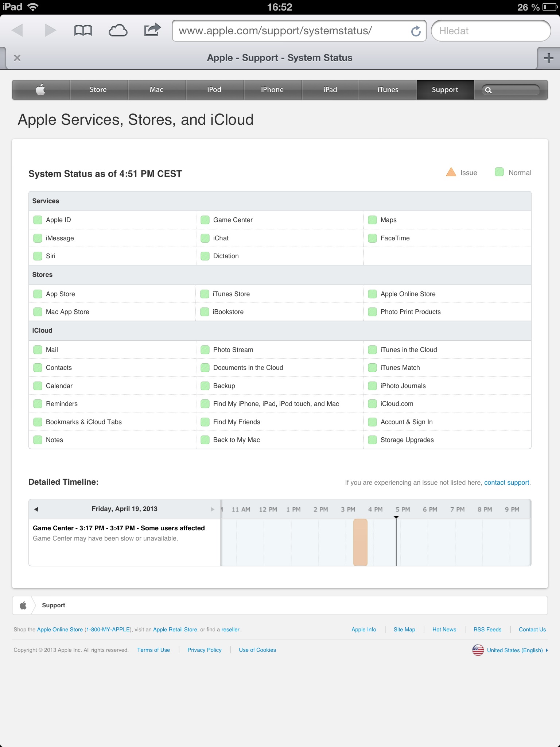Click the iTunes Store status indicator
The width and height of the screenshot is (560, 747).
click(x=205, y=294)
